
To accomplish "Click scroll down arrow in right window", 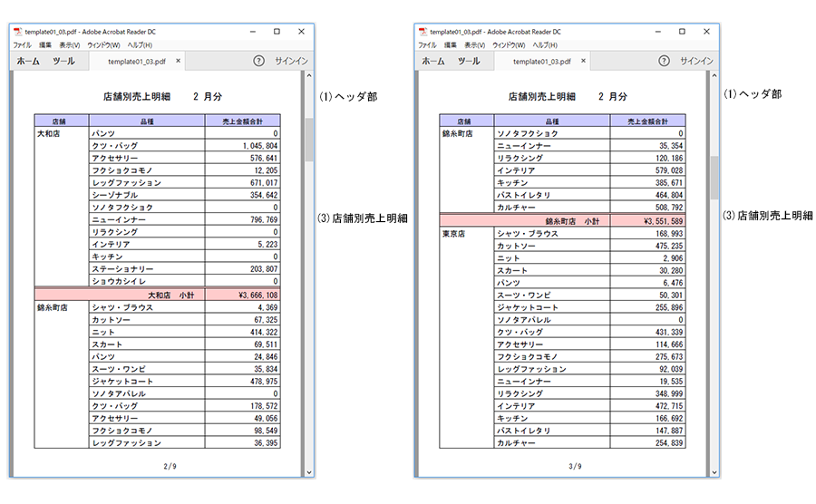I will (x=714, y=472).
